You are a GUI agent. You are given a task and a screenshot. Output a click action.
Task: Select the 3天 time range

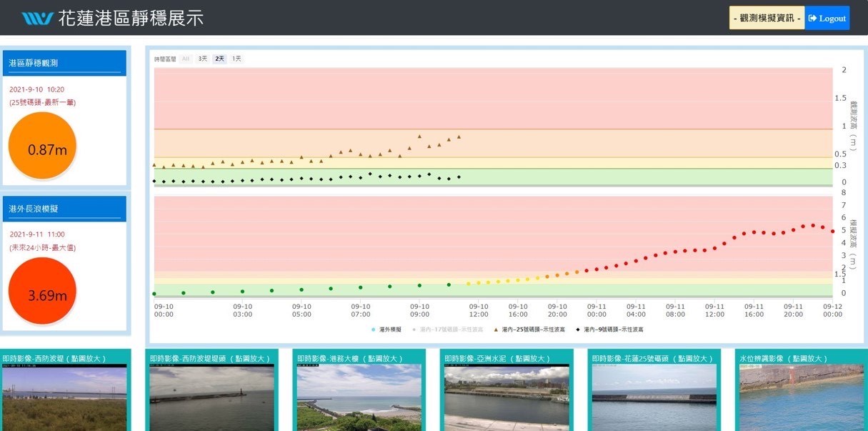coord(203,59)
